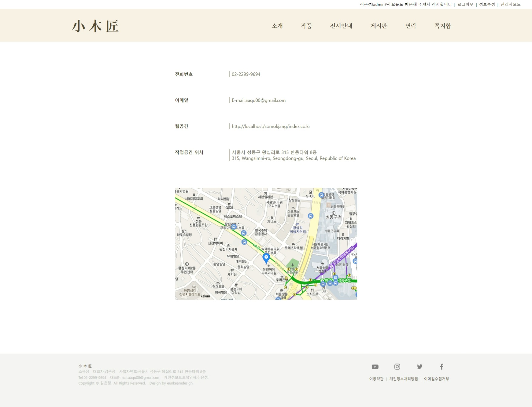Click the 이메일수집거부 link
The width and height of the screenshot is (532, 407).
click(437, 379)
